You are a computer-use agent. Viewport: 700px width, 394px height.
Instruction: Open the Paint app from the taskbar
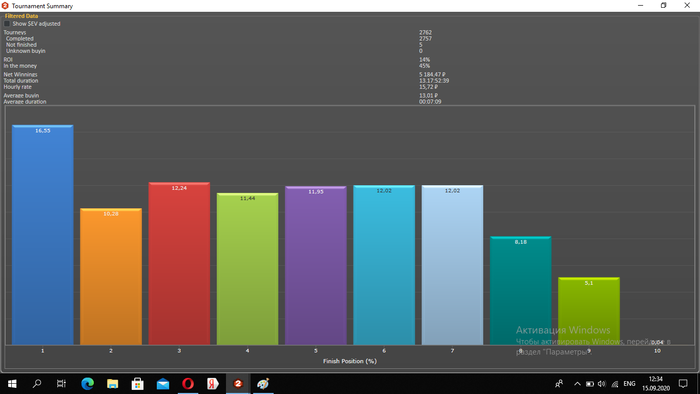click(263, 384)
